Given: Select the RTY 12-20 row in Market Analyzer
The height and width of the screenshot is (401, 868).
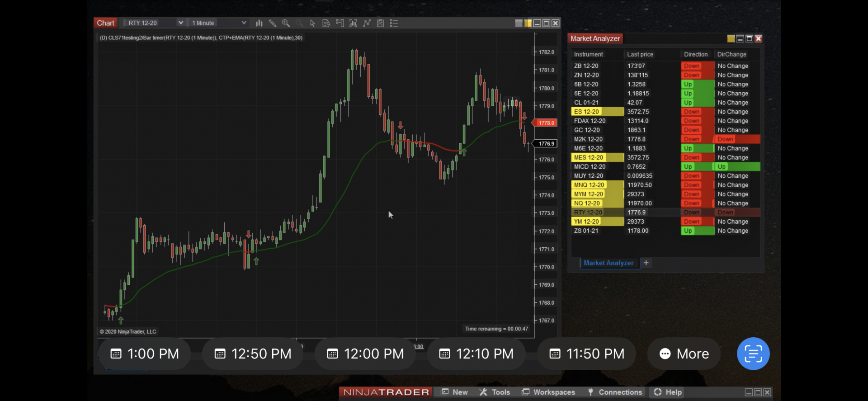Looking at the screenshot, I should tap(665, 212).
